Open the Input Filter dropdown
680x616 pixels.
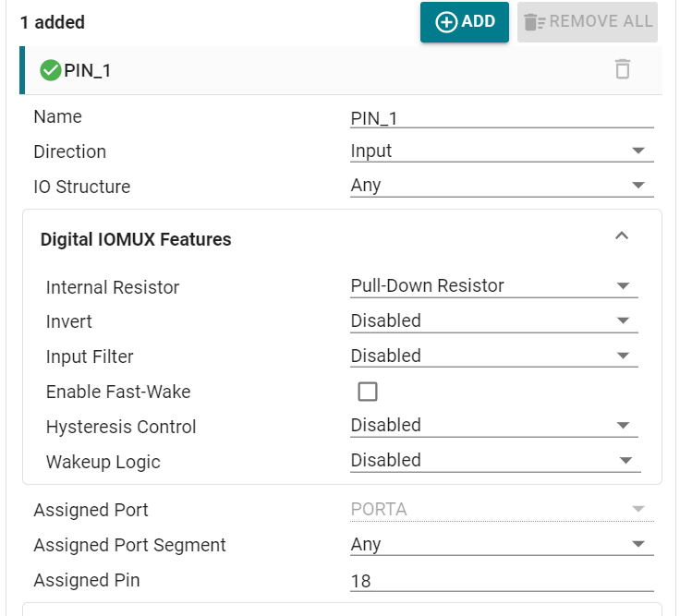pos(494,356)
